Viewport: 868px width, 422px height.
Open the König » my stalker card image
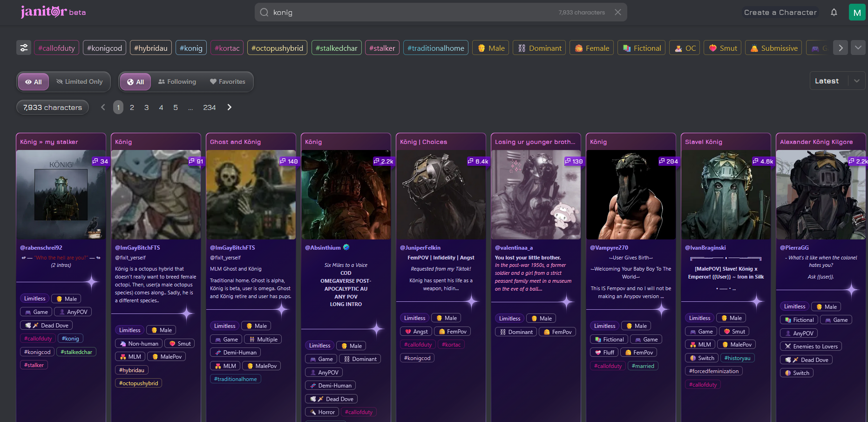(61, 195)
